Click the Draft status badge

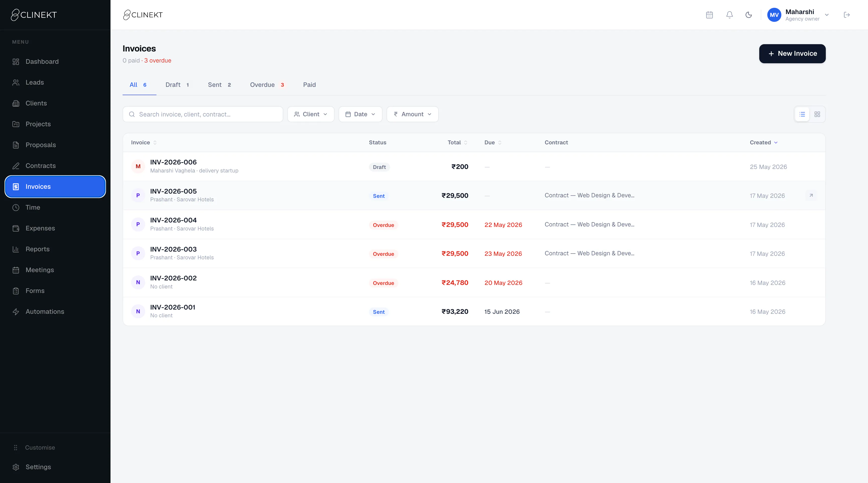click(379, 167)
